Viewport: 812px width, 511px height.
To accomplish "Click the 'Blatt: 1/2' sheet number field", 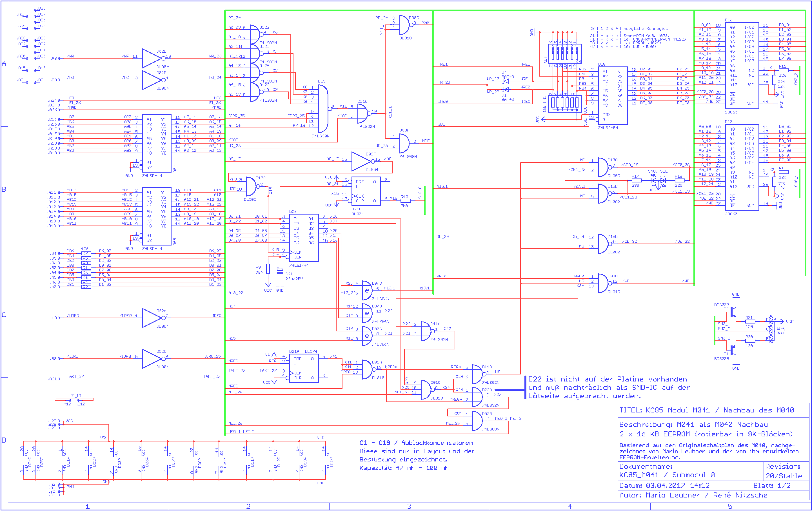I will point(772,486).
